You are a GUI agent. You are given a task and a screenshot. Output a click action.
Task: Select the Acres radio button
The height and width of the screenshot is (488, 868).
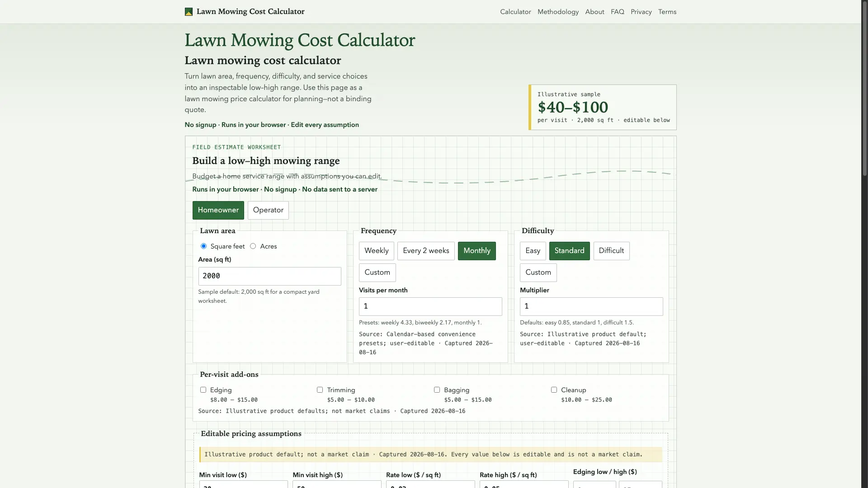[253, 246]
